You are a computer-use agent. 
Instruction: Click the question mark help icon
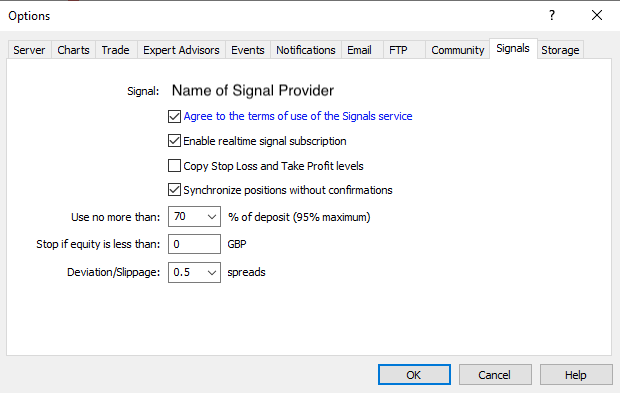point(552,15)
